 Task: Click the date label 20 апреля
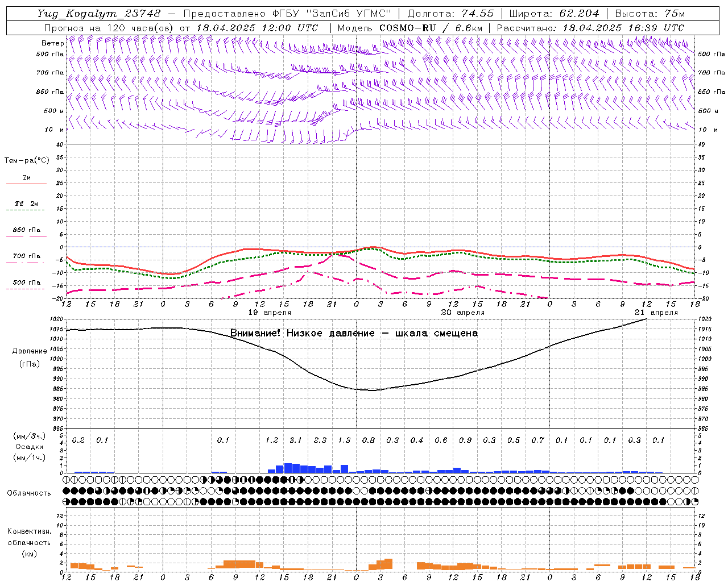[x=463, y=313]
